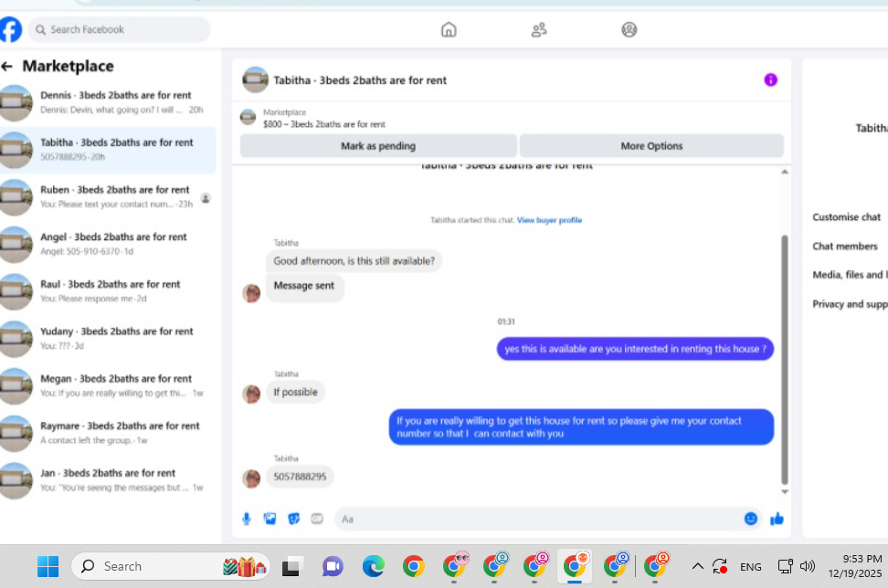Click 'Good afternoon, is this still available?' message
Image resolution: width=888 pixels, height=588 pixels.
point(354,261)
